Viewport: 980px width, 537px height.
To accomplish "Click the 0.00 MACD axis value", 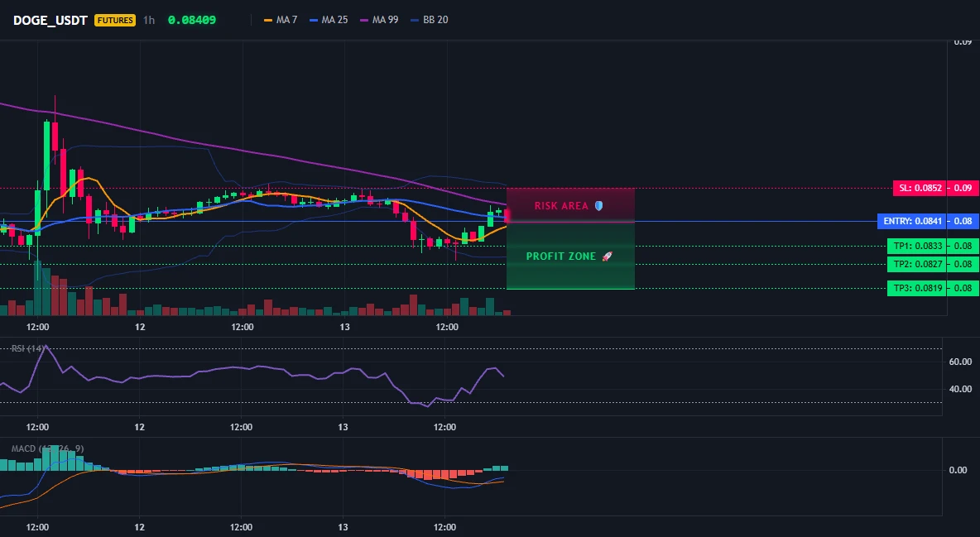I will point(958,470).
